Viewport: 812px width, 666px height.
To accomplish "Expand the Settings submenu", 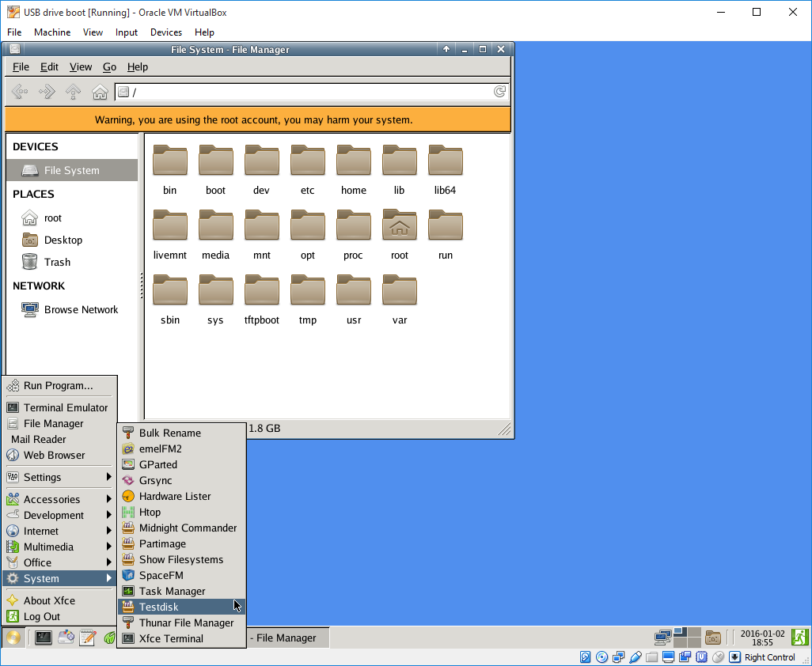I will click(x=59, y=477).
